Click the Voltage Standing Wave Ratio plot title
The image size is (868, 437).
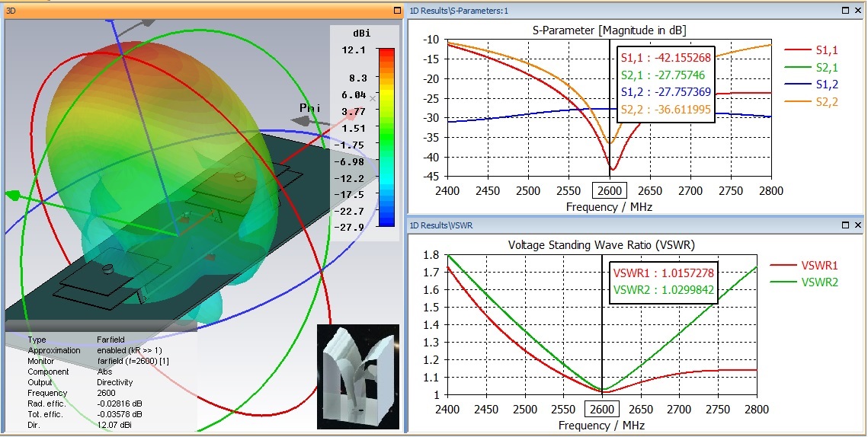[x=602, y=245]
